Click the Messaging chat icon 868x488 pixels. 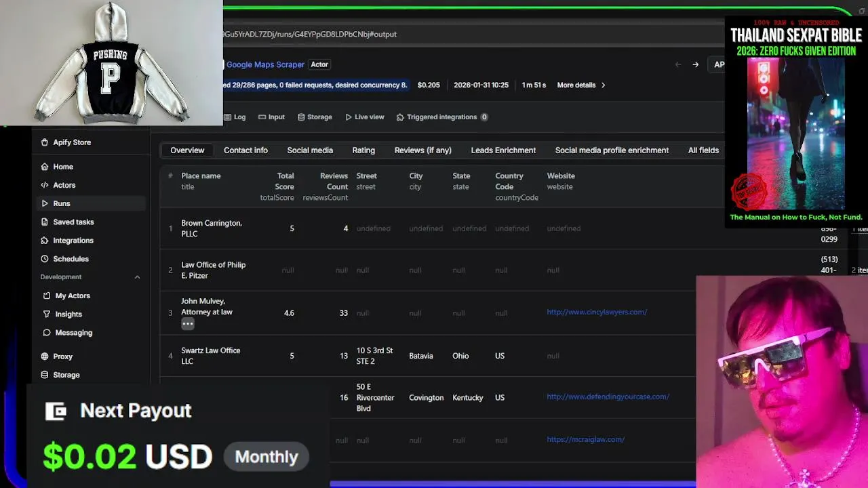click(x=47, y=332)
